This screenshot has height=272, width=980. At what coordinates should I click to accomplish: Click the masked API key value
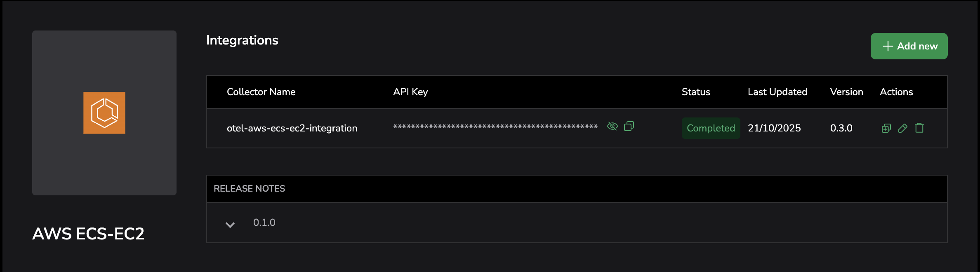(x=495, y=127)
